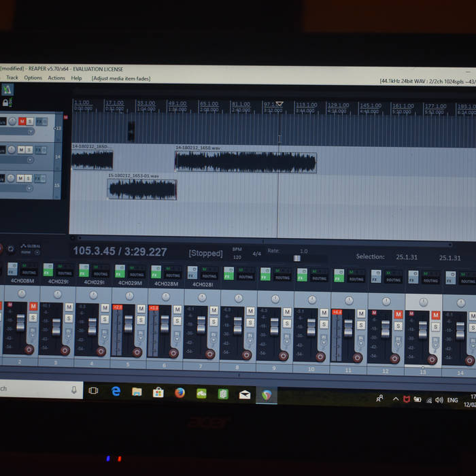The image size is (476, 476).
Task: Toggle the lock icon below the metronome
Action: click(5, 103)
